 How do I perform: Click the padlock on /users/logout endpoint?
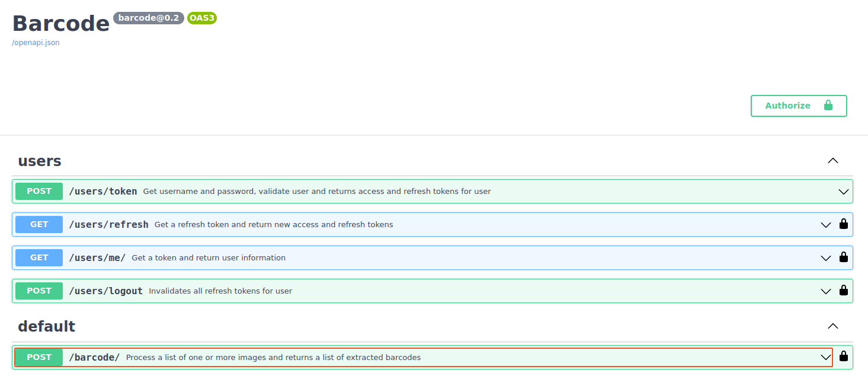[844, 291]
